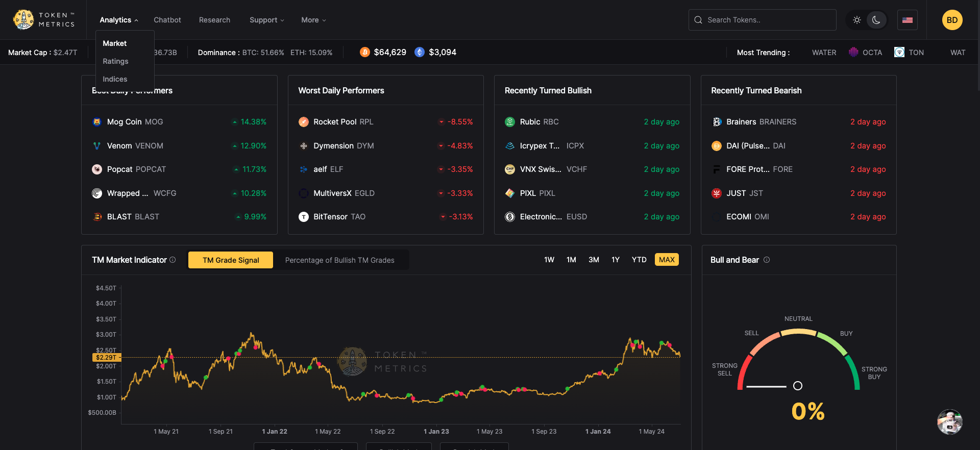The height and width of the screenshot is (450, 980).
Task: Select Indices from Analytics menu
Action: coord(115,79)
